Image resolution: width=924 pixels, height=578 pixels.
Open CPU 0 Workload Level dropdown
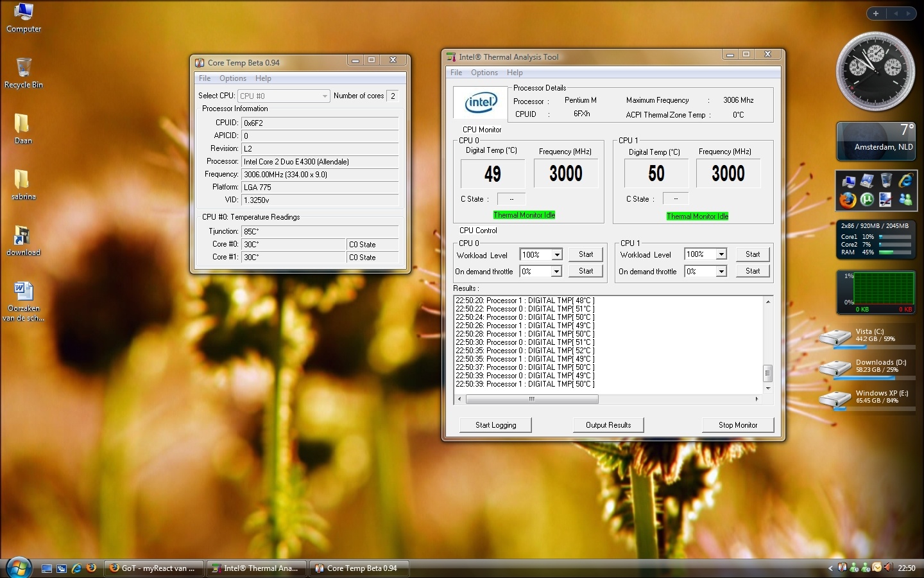coord(556,255)
